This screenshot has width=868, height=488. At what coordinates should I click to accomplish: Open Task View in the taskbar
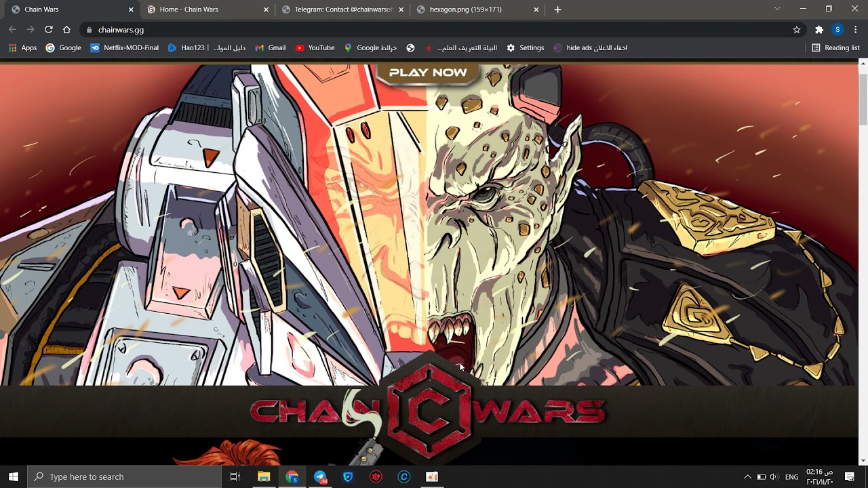click(x=235, y=477)
